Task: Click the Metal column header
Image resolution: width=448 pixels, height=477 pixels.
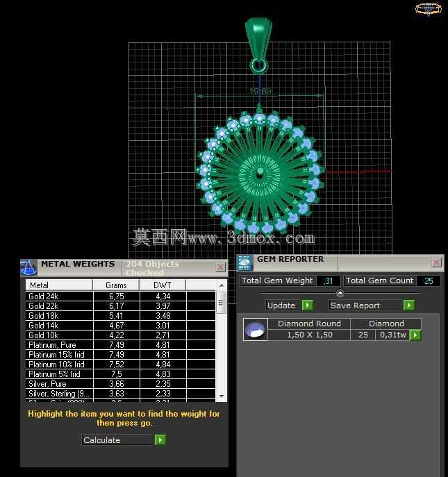Action: (x=59, y=285)
